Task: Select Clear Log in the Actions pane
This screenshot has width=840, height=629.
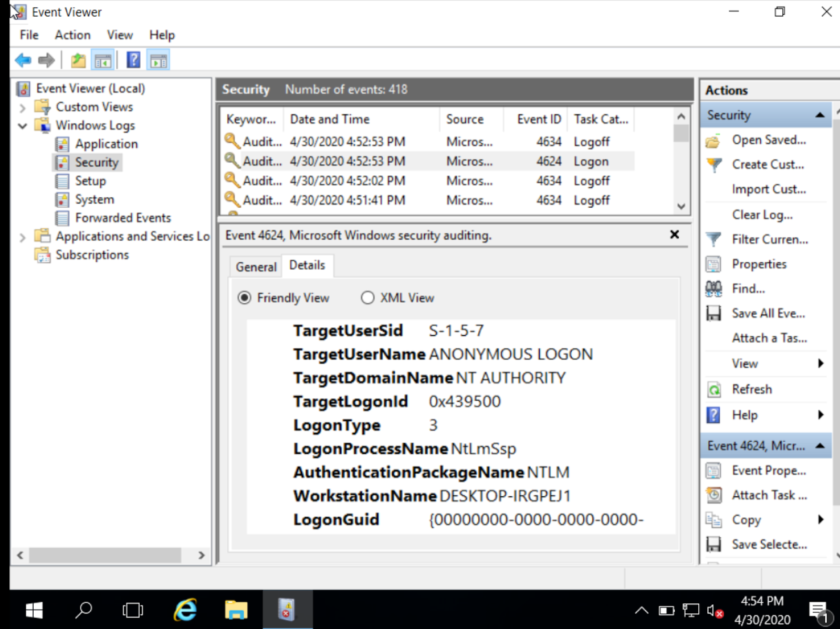Action: tap(761, 214)
